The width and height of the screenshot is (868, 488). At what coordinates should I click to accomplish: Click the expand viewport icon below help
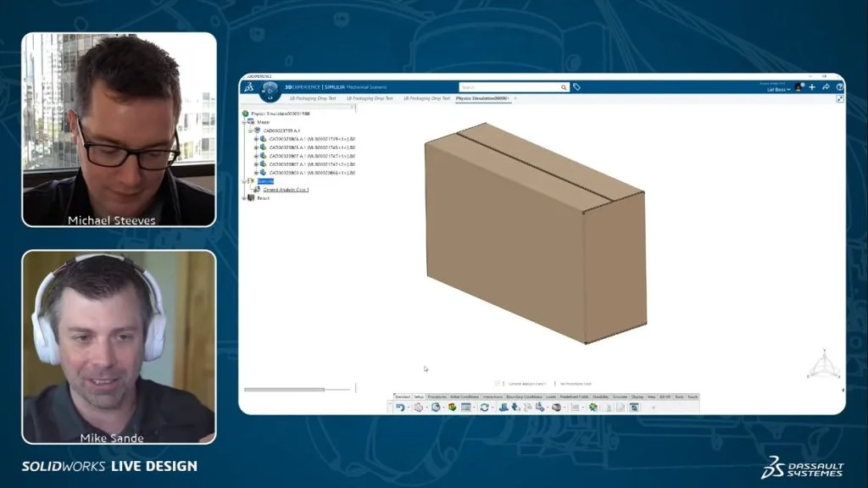pyautogui.click(x=840, y=98)
